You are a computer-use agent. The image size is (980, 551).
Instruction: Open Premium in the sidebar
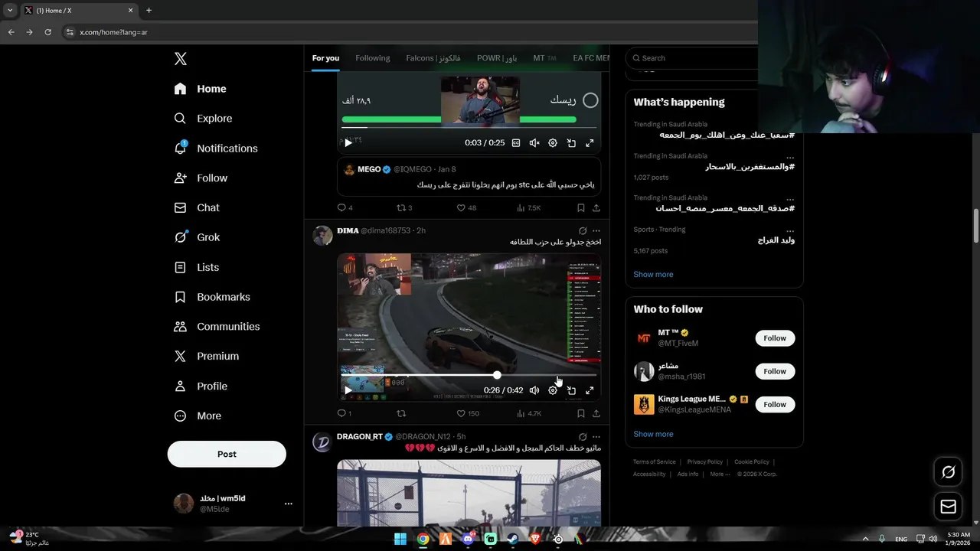(x=207, y=357)
